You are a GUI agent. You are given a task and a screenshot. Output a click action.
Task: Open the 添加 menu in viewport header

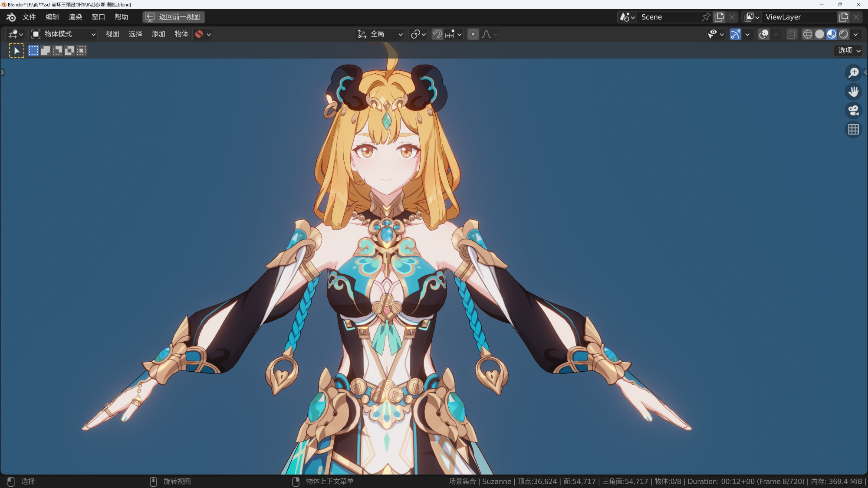click(x=158, y=34)
